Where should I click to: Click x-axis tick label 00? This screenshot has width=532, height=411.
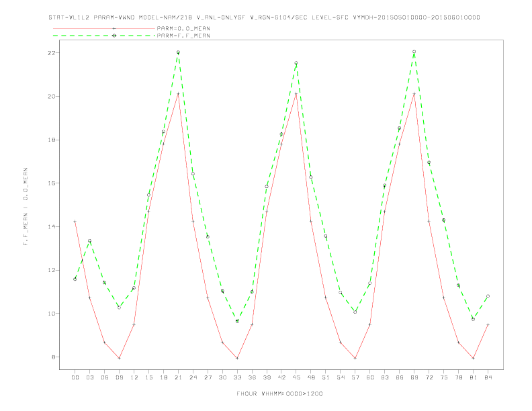pos(75,377)
